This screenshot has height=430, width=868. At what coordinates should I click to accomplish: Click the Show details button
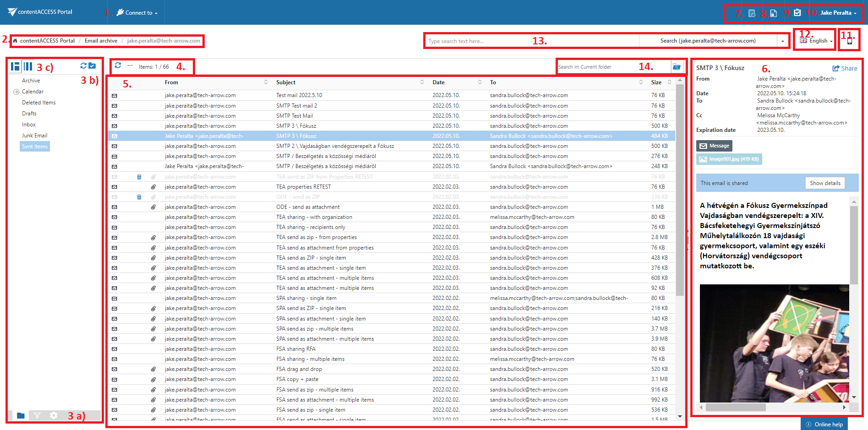click(x=824, y=183)
